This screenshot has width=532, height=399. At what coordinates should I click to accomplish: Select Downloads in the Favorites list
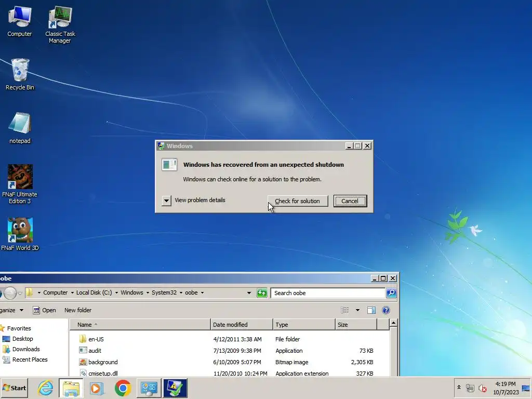(26, 349)
